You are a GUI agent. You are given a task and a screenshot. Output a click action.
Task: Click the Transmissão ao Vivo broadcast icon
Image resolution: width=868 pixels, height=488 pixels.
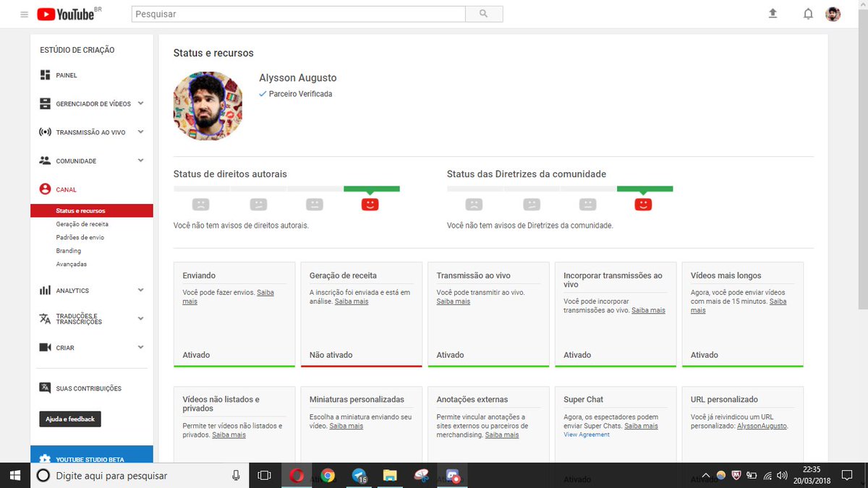click(x=45, y=132)
